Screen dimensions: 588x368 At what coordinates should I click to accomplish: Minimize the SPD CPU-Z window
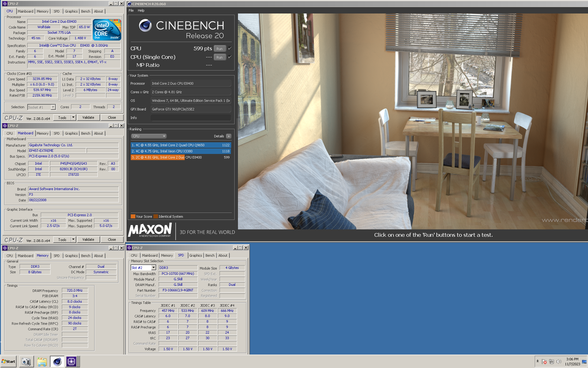pos(235,248)
